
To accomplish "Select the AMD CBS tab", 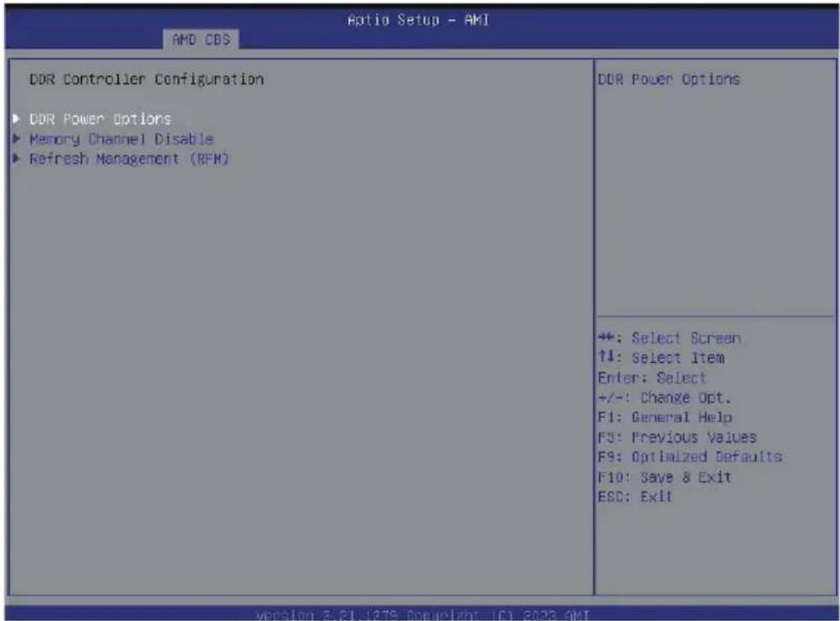I will click(201, 40).
